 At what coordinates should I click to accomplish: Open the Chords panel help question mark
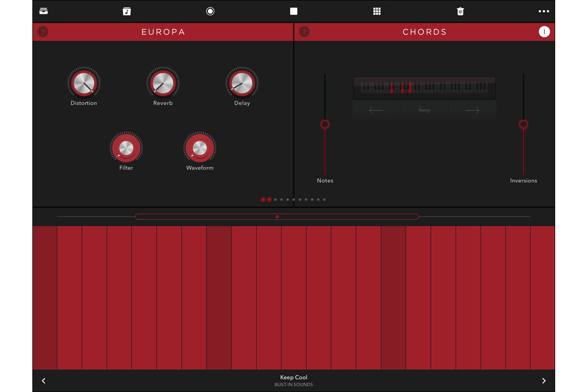304,32
